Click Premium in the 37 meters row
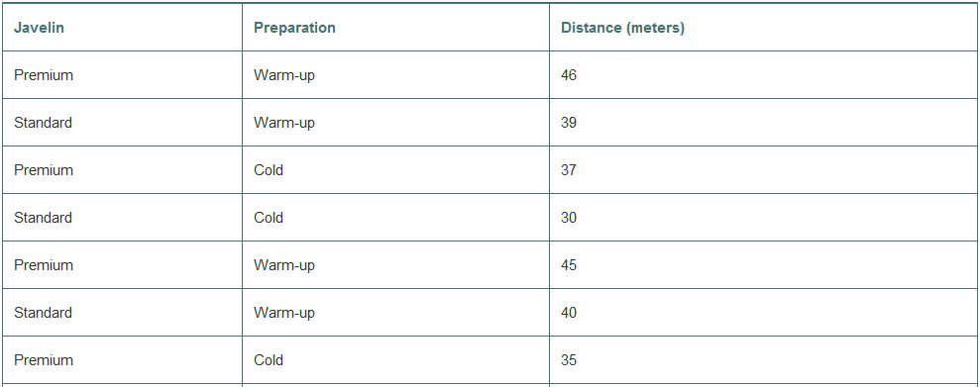This screenshot has height=387, width=980. pos(44,170)
